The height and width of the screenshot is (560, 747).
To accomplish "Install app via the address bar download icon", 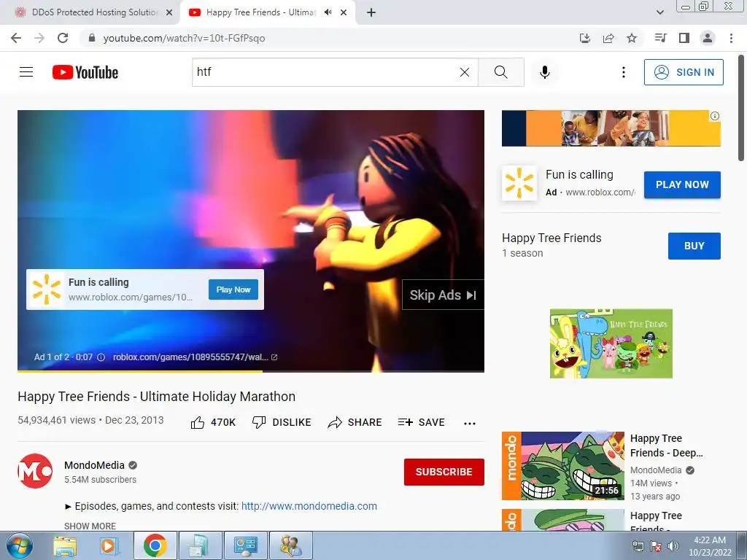I will [585, 38].
